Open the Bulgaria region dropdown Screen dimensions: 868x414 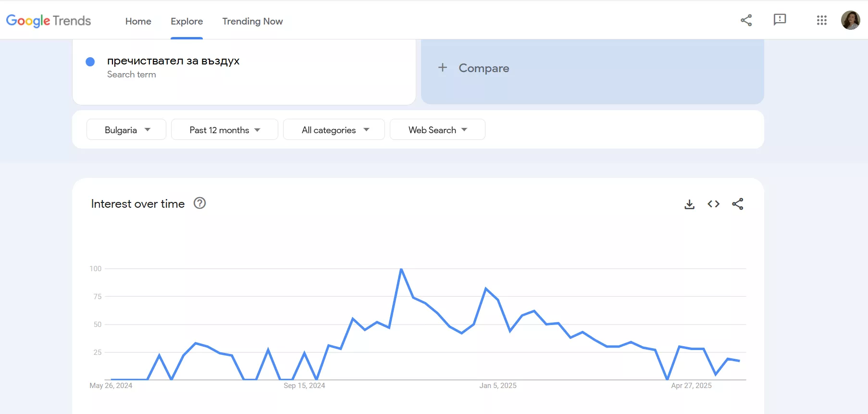pyautogui.click(x=126, y=130)
